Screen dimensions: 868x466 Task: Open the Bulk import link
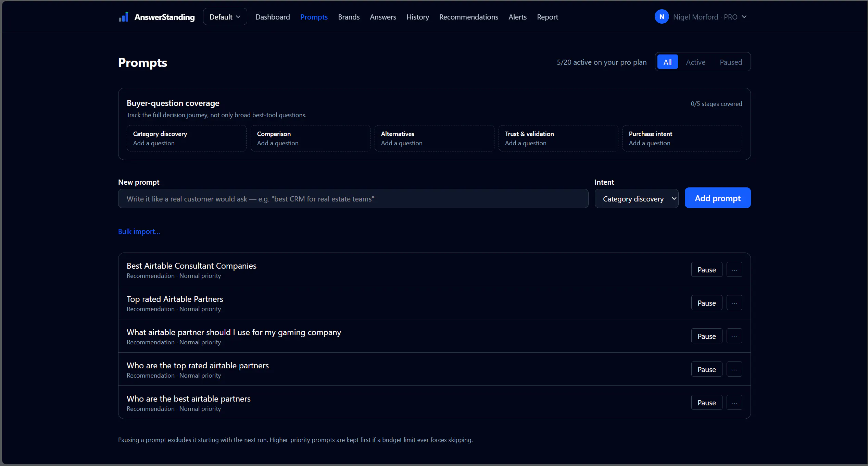coord(139,232)
